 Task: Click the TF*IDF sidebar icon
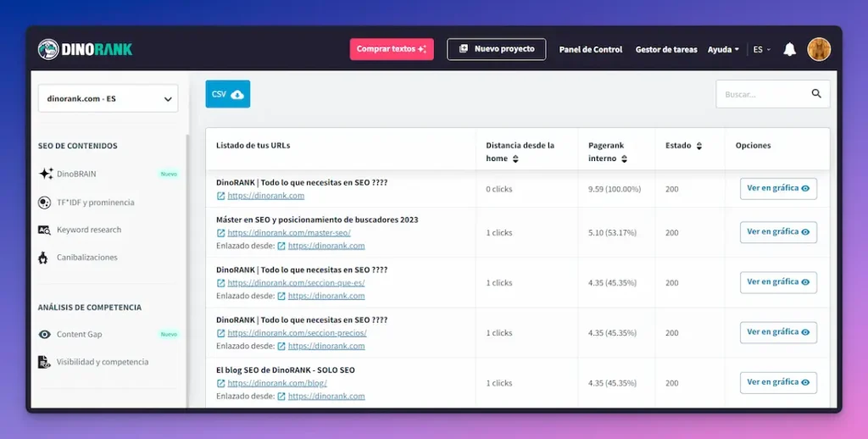pyautogui.click(x=44, y=203)
